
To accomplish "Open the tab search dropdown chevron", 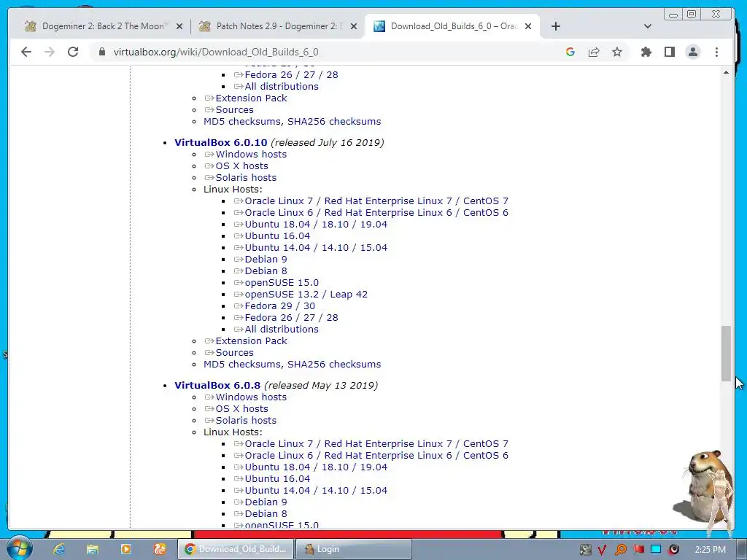I will pyautogui.click(x=648, y=26).
